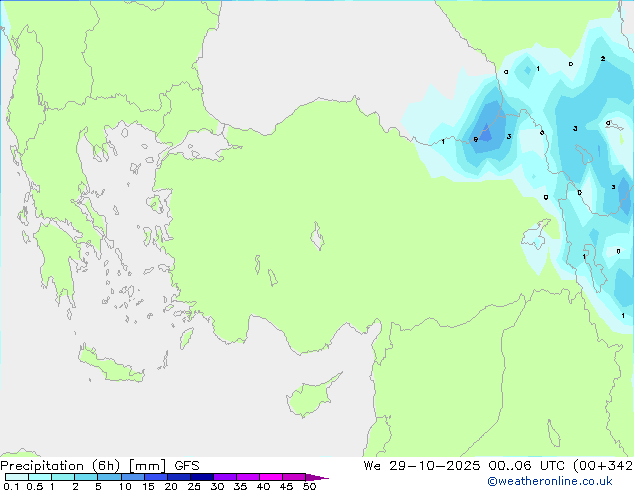Select the 2–5 mm legend color swatch
Viewport: 634px width, 490px height.
[x=86, y=477]
